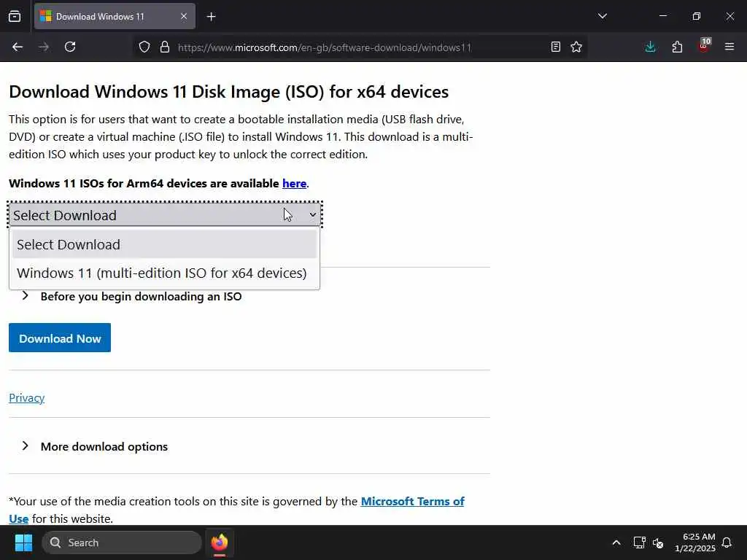Viewport: 747px width, 560px height.
Task: Go back to the previous page
Action: (x=18, y=47)
